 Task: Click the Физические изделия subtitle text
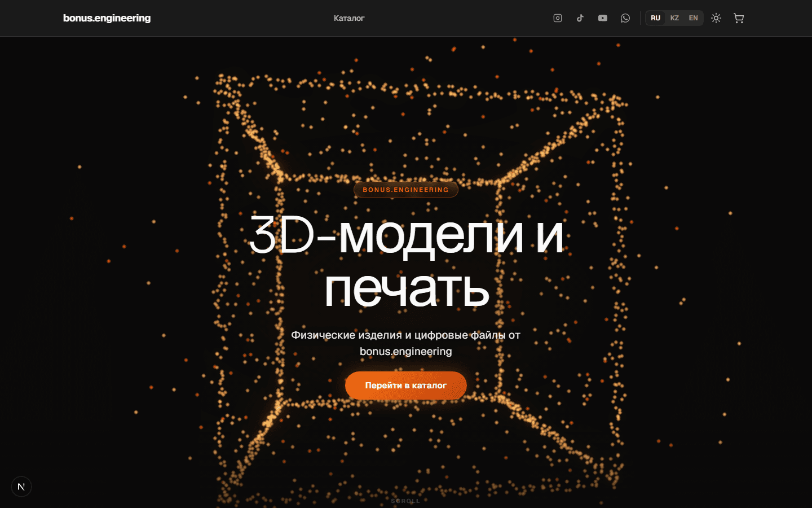point(406,343)
